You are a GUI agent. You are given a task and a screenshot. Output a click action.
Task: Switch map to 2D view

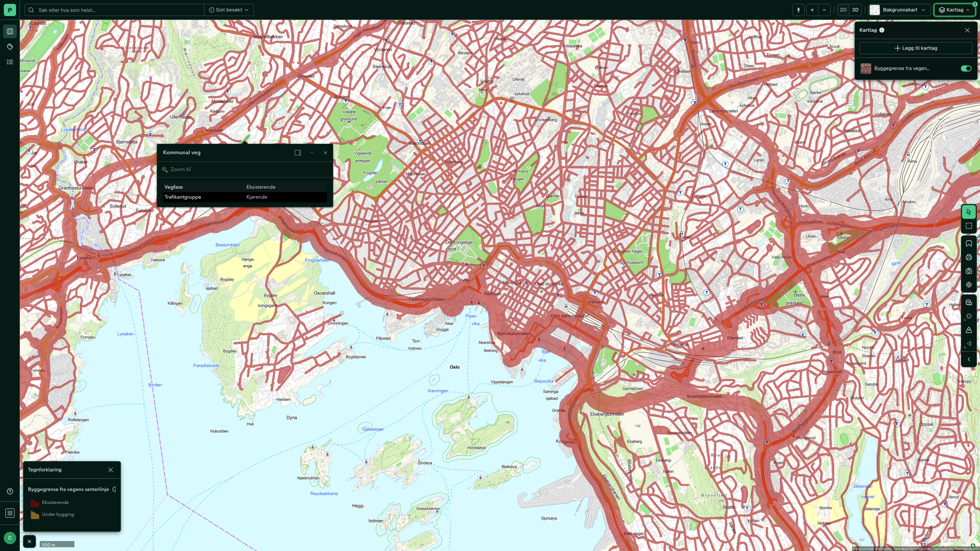click(x=843, y=10)
